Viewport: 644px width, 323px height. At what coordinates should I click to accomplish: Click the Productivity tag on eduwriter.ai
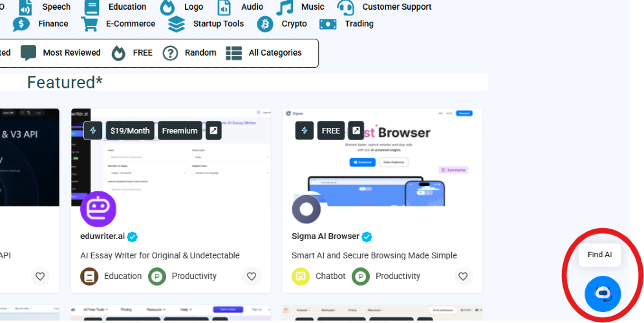click(x=182, y=276)
